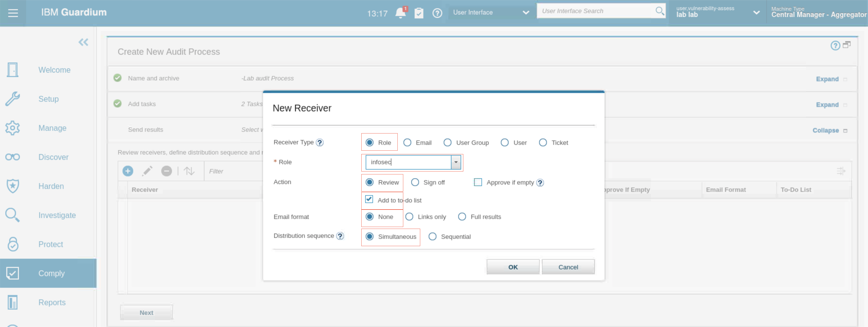Open the Reports menu in the sidebar

(52, 302)
